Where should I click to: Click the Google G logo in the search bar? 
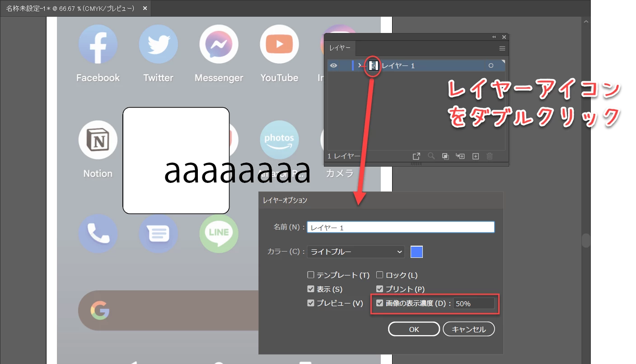(100, 311)
